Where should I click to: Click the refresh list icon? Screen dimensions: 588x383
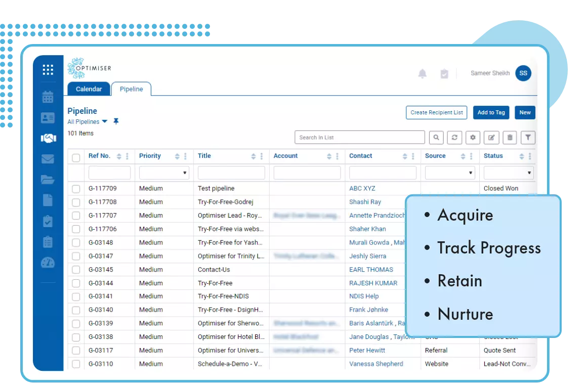pos(455,138)
